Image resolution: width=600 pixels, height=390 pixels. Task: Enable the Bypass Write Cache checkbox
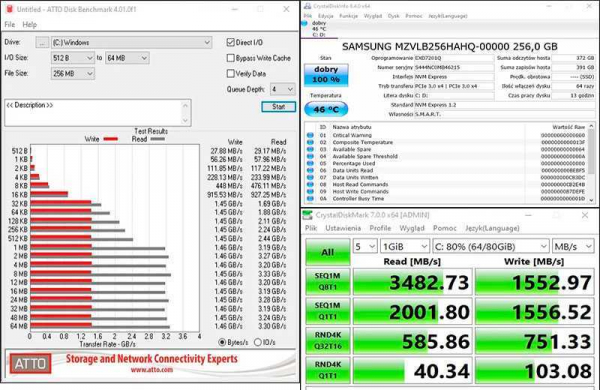pyautogui.click(x=230, y=58)
